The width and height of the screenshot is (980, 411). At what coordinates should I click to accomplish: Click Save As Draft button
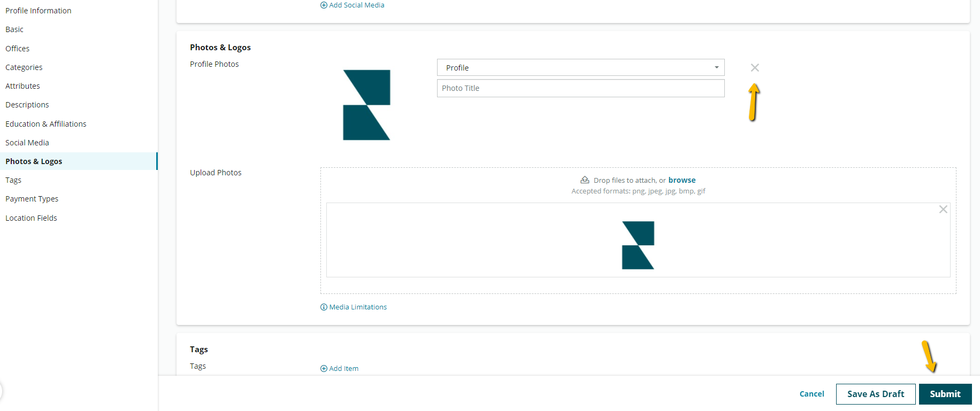coord(875,394)
